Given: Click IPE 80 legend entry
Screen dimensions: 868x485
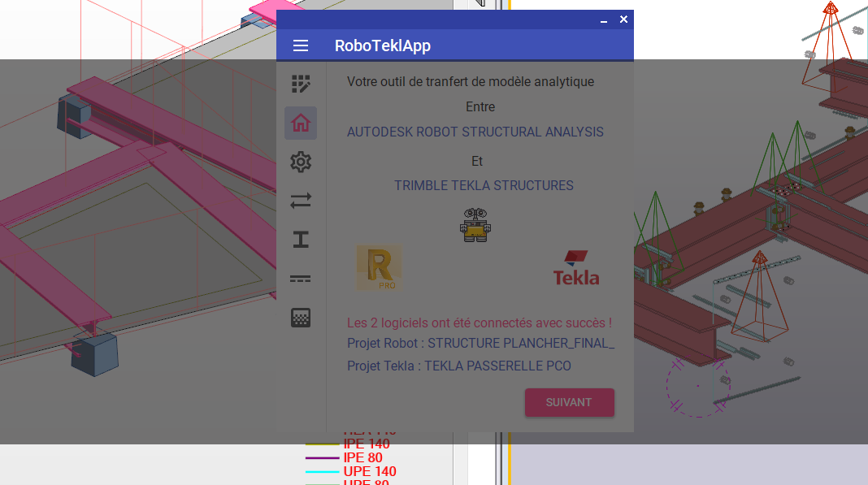Looking at the screenshot, I should [362, 457].
